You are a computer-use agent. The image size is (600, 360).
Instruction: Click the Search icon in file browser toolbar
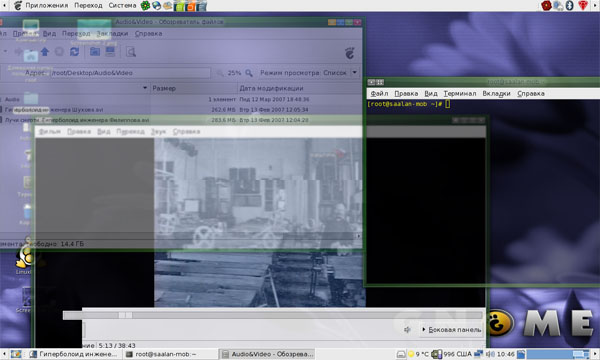(x=131, y=52)
